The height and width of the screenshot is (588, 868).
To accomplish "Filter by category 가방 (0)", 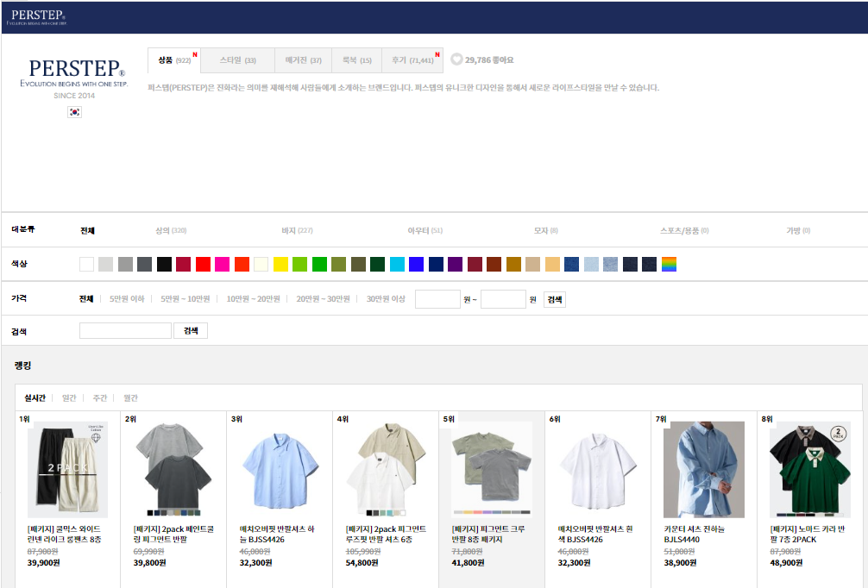I will 798,231.
